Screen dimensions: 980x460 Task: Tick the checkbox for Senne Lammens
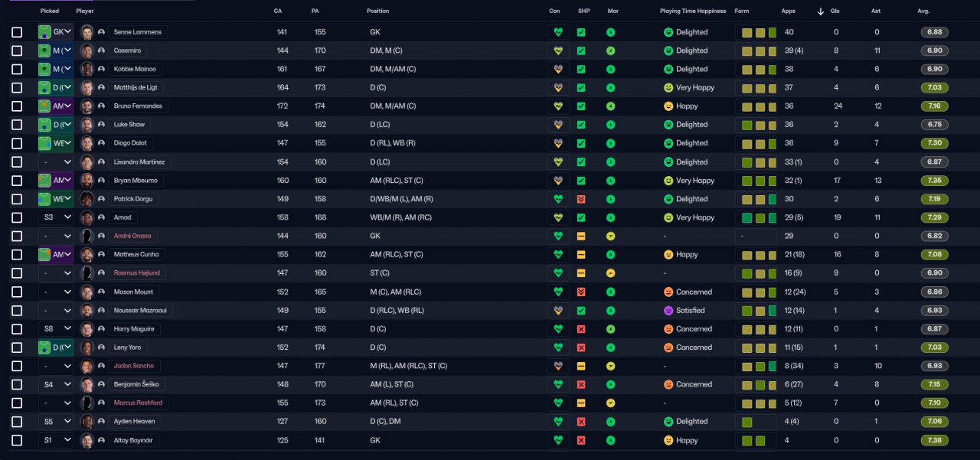click(x=17, y=32)
